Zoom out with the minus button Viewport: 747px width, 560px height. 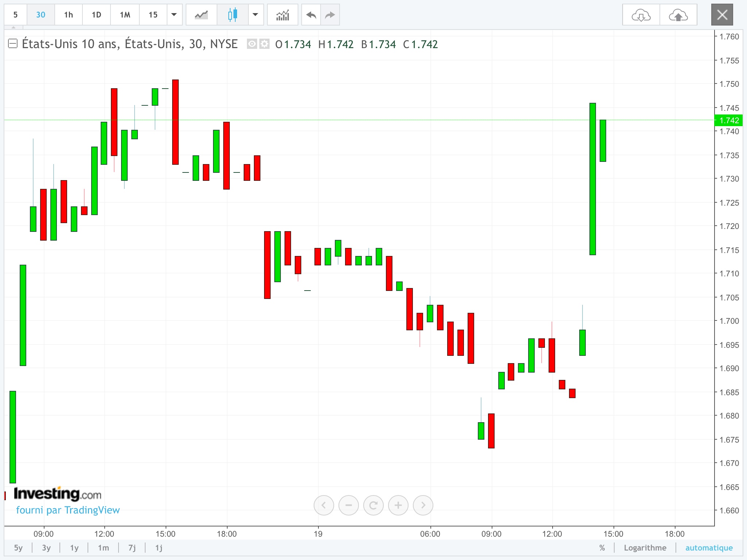[348, 505]
